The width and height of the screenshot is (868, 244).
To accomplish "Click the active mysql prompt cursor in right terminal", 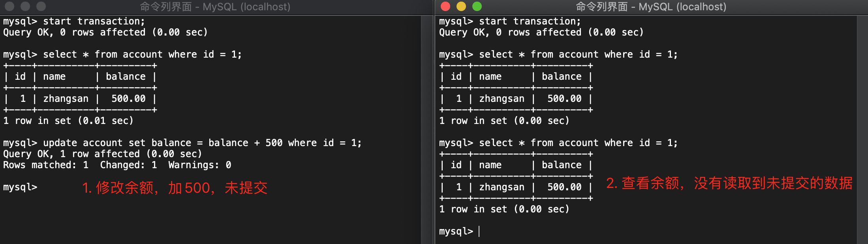I will 479,231.
